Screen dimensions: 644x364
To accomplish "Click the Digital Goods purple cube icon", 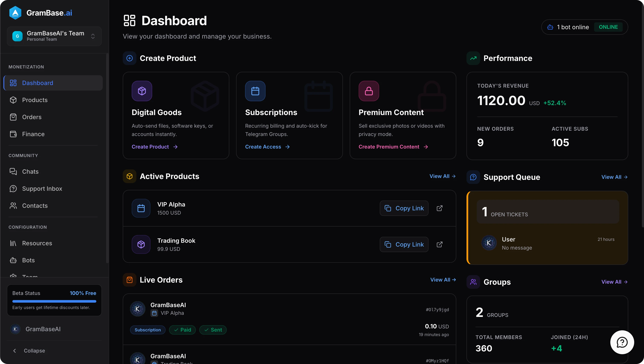I will coord(142,91).
